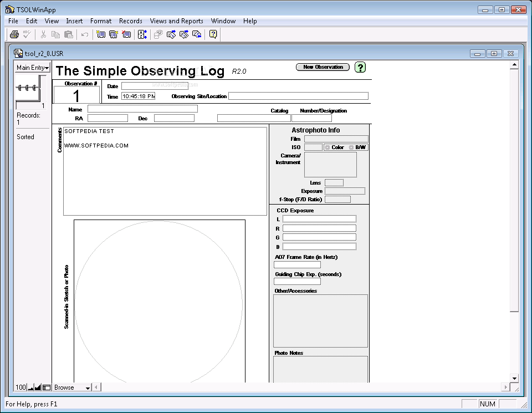
Task: Click the Undo arrow icon
Action: pyautogui.click(x=85, y=34)
